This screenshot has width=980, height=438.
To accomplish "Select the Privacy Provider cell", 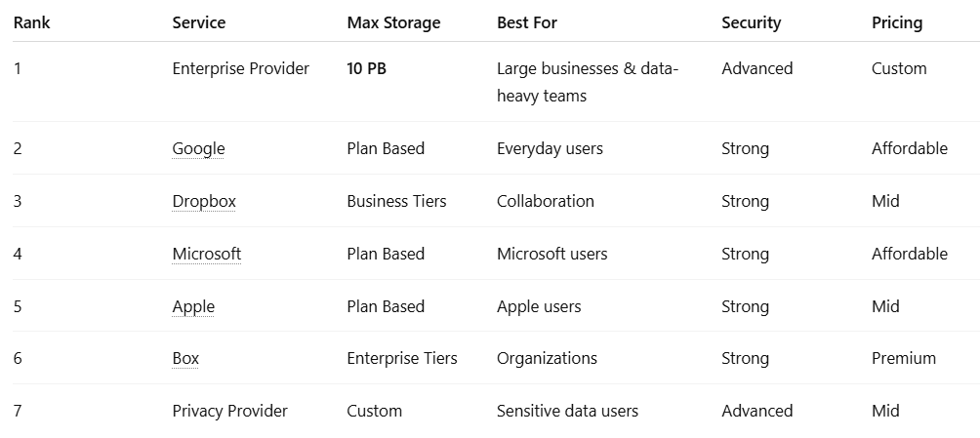I will (x=229, y=412).
